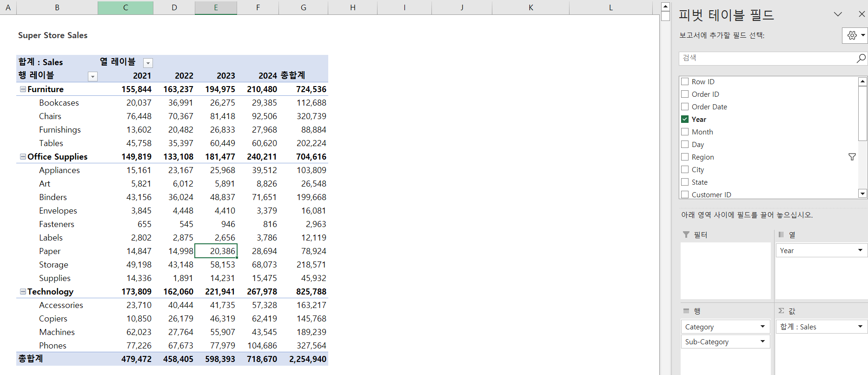The width and height of the screenshot is (868, 375).
Task: Check the City field checkbox
Action: point(685,169)
